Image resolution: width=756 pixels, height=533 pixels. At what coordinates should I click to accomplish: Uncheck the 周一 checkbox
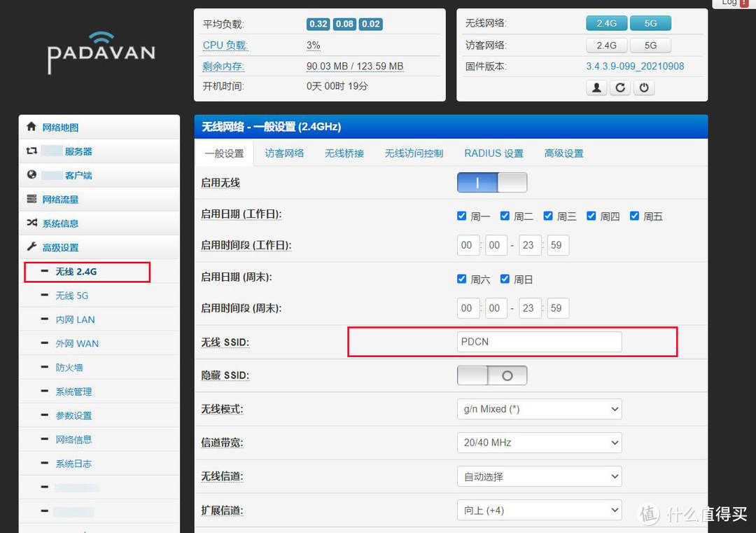point(461,216)
